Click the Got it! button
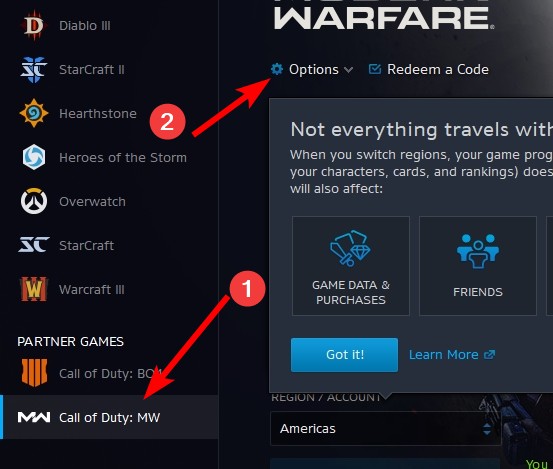This screenshot has width=553, height=469. pyautogui.click(x=344, y=355)
